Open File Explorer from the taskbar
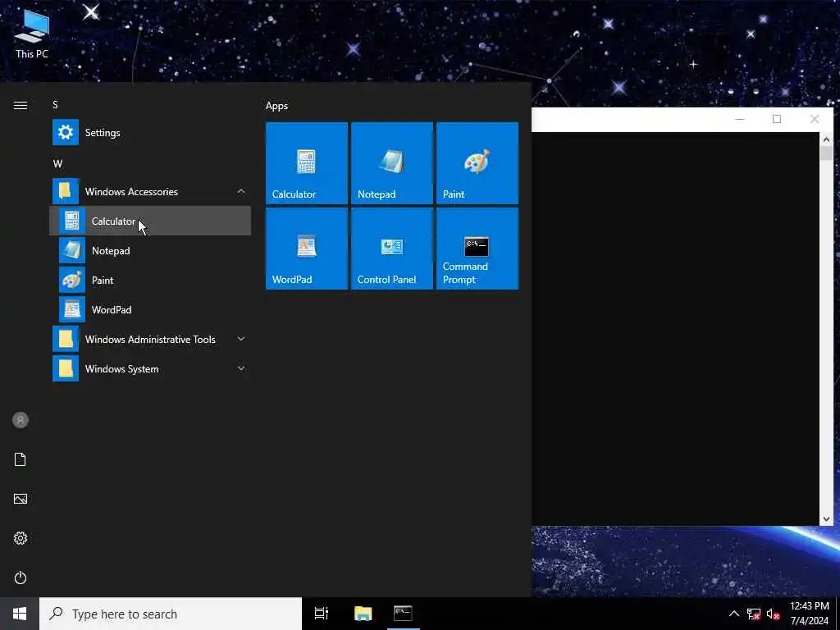The height and width of the screenshot is (630, 840). tap(363, 614)
